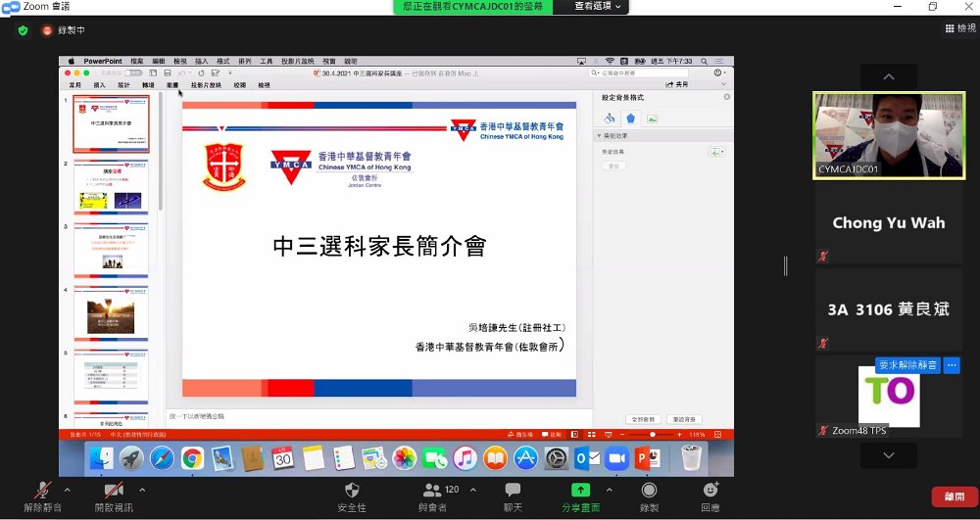The height and width of the screenshot is (520, 980).
Task: Open the 查看選項 dropdown at top
Action: (x=598, y=7)
